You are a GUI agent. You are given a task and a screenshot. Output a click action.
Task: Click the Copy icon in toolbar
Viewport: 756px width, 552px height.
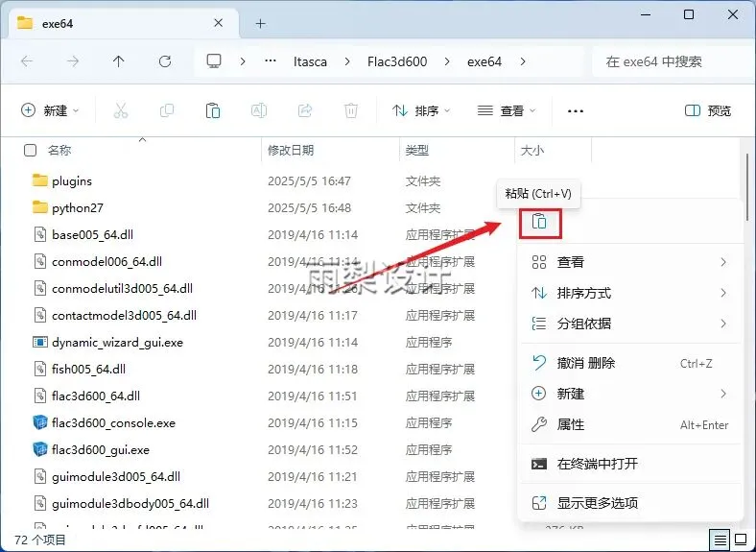(x=167, y=111)
